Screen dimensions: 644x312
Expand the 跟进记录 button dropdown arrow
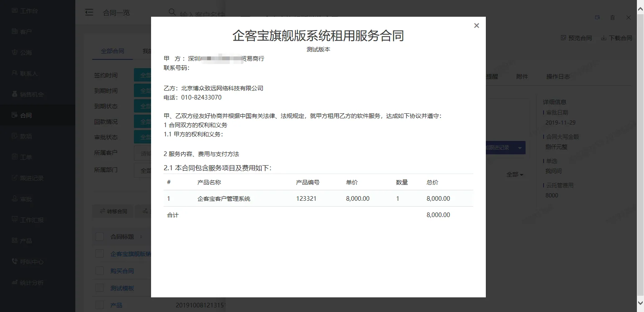click(520, 148)
